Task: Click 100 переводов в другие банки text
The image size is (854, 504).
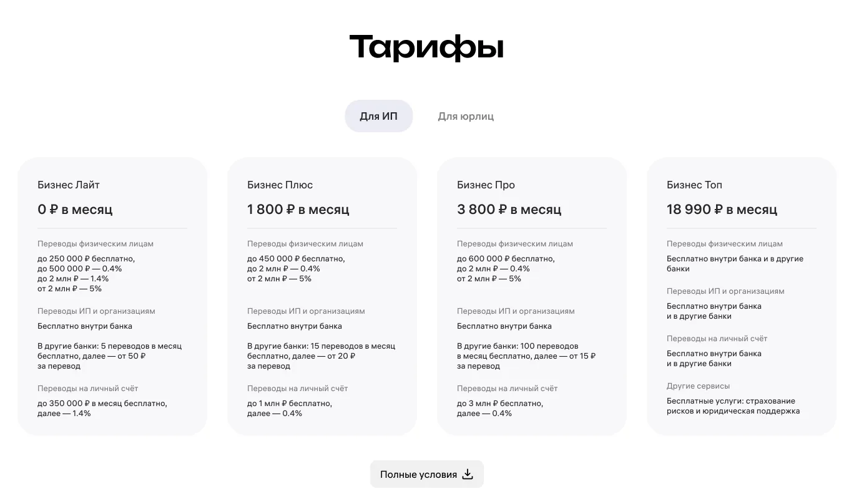Action: pos(526,356)
